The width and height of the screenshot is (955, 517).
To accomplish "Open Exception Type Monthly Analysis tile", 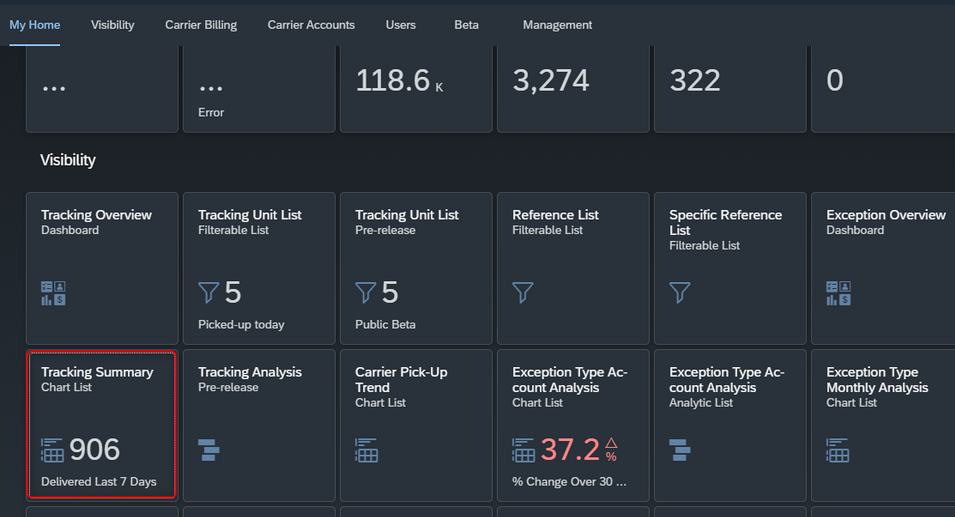I will click(883, 425).
